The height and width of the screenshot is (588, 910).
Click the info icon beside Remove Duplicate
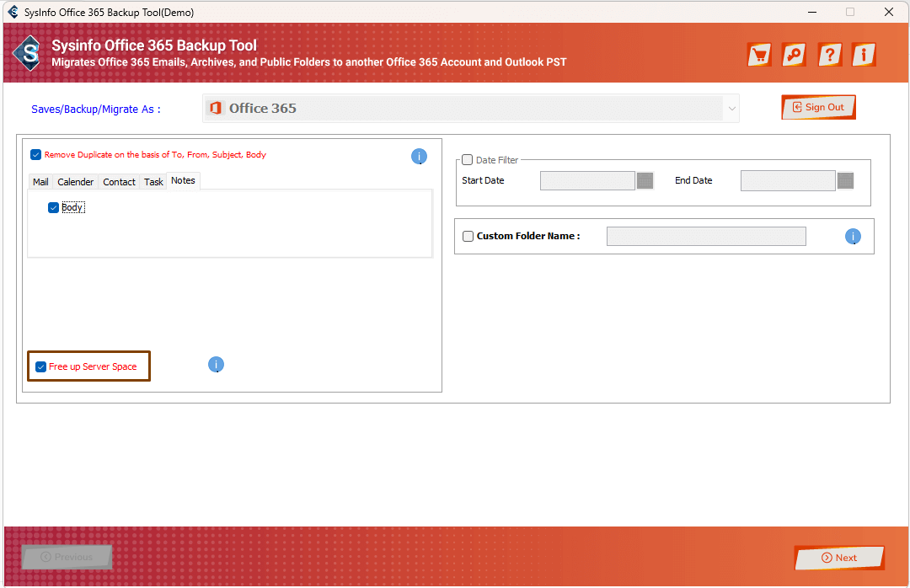coord(419,156)
